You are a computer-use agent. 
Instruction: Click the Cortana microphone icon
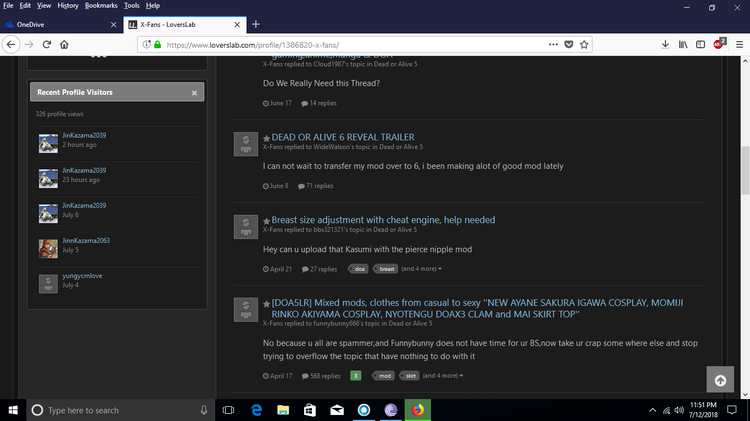(204, 410)
